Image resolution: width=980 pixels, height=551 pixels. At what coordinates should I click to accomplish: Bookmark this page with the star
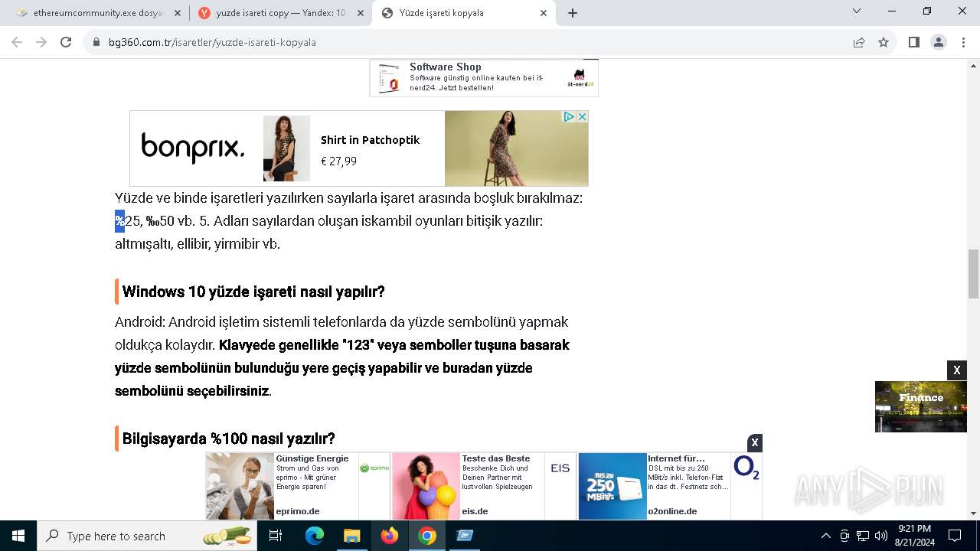(884, 42)
